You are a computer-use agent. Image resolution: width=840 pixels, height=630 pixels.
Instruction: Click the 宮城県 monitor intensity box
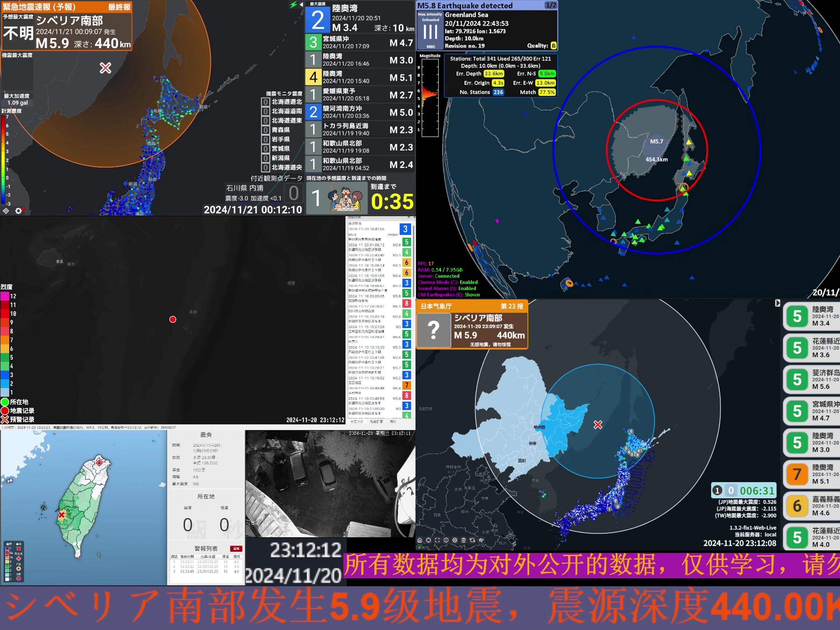[265, 148]
